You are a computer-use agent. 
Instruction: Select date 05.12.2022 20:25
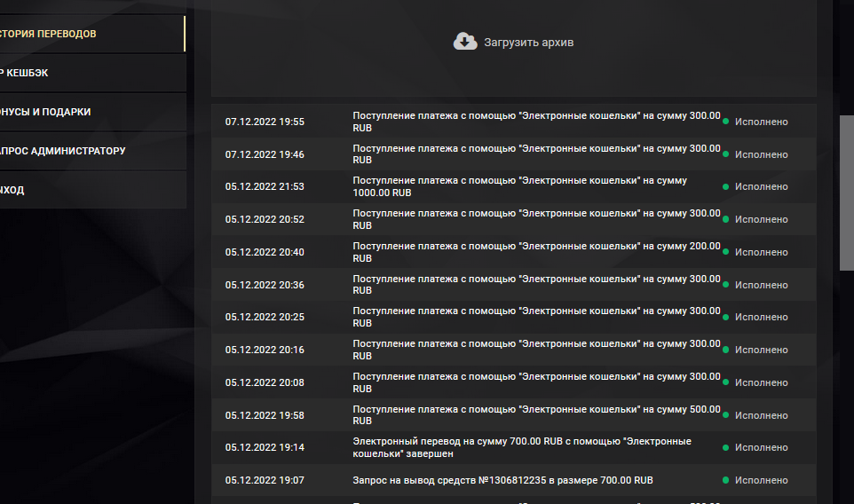tap(265, 317)
